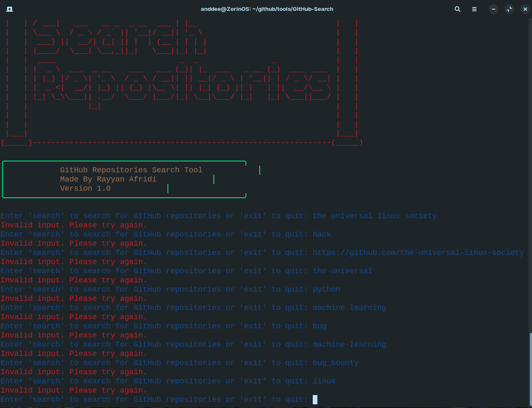The width and height of the screenshot is (532, 408).
Task: Click 'Invalid input' line below 'hack' entry
Action: point(74,243)
